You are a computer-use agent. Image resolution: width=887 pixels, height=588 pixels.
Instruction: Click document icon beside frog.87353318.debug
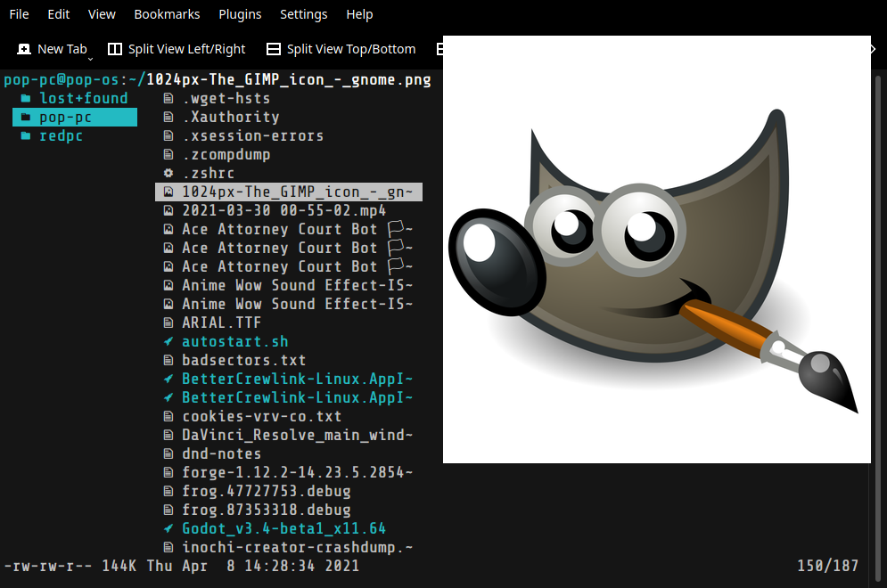tap(168, 510)
